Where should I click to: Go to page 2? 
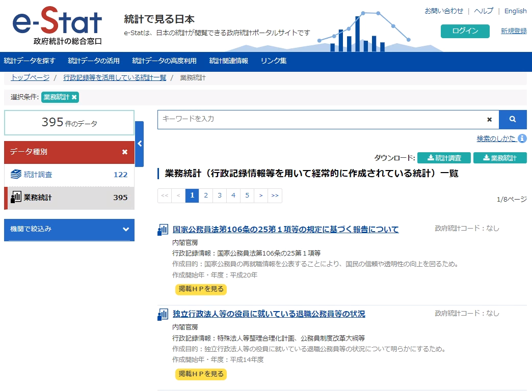tap(206, 195)
